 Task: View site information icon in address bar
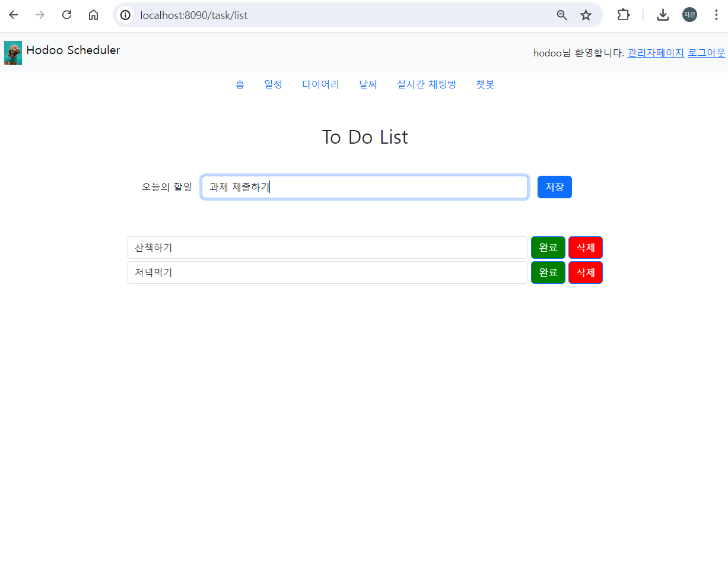(125, 15)
